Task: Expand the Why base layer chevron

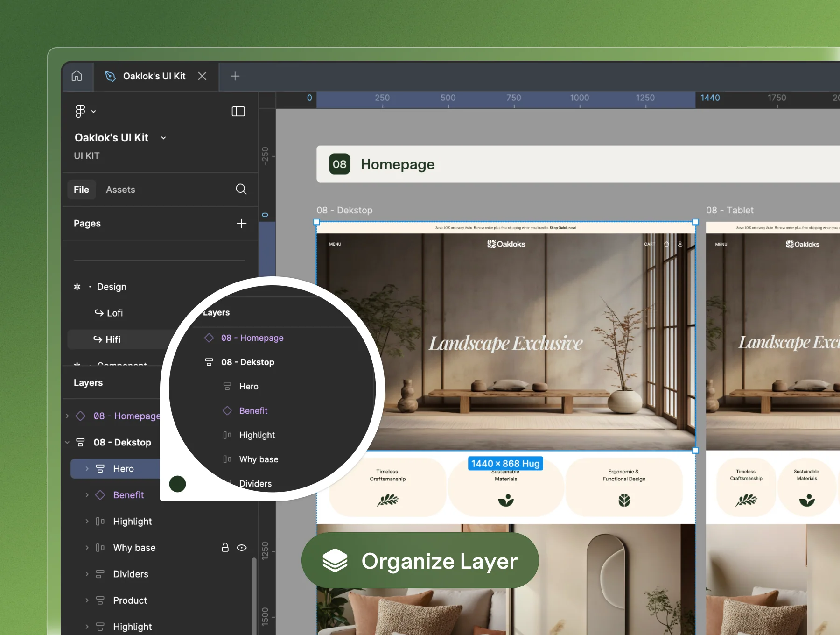Action: 87,547
